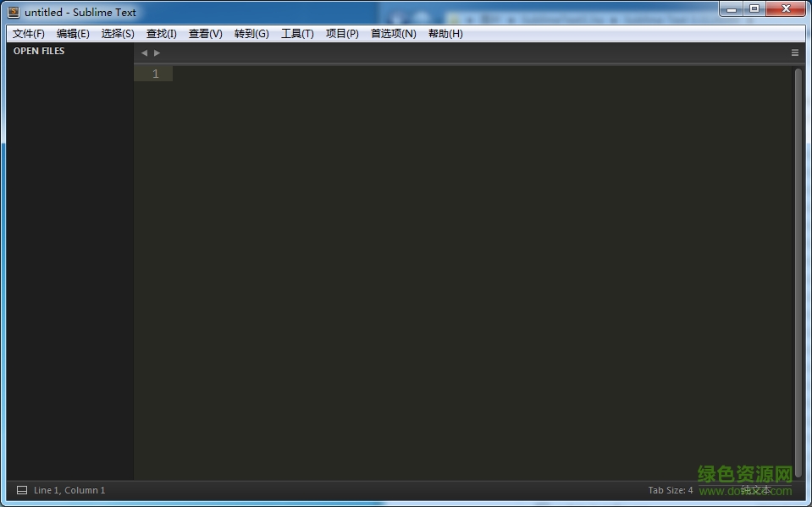Open the 工具(T) menu
Viewport: 812px width, 507px height.
(x=297, y=34)
